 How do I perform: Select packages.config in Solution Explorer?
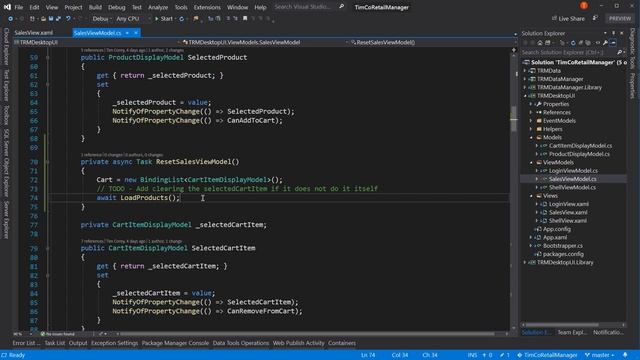tap(563, 254)
